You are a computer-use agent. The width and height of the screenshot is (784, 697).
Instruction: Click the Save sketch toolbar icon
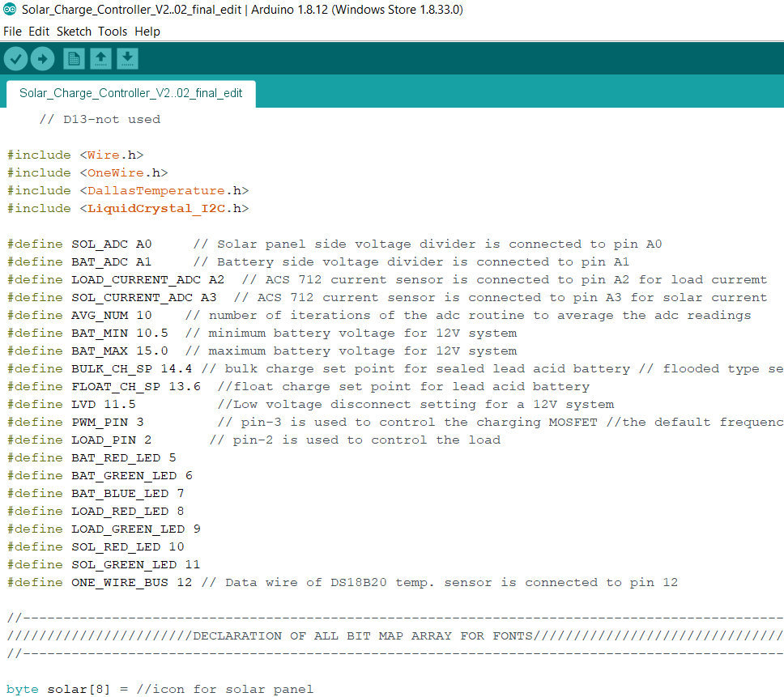pos(126,58)
